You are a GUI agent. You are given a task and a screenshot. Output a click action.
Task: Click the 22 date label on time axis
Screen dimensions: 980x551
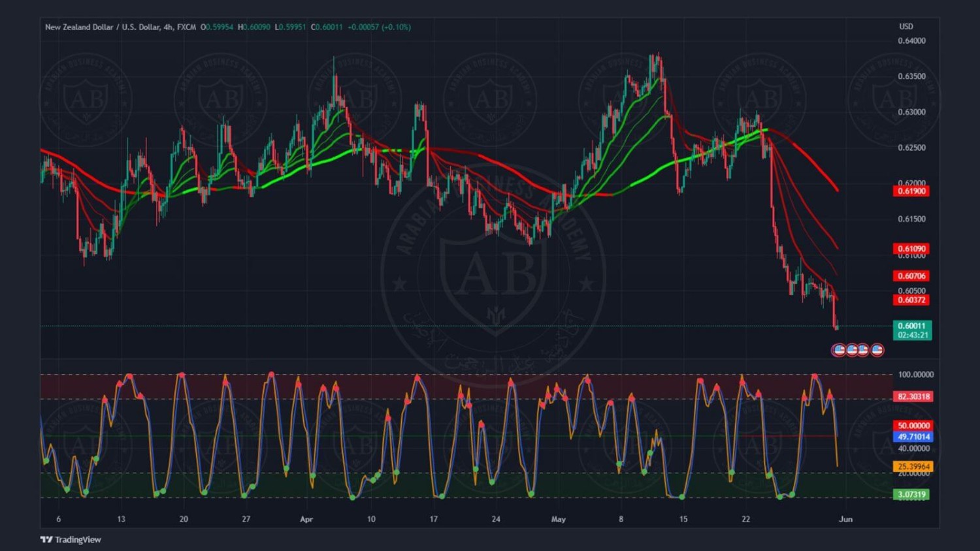tap(745, 520)
